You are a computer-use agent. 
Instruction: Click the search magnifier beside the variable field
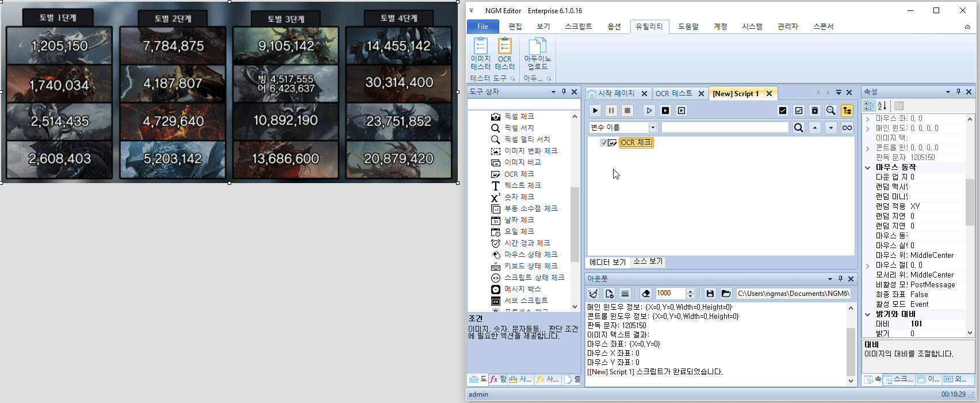point(799,128)
